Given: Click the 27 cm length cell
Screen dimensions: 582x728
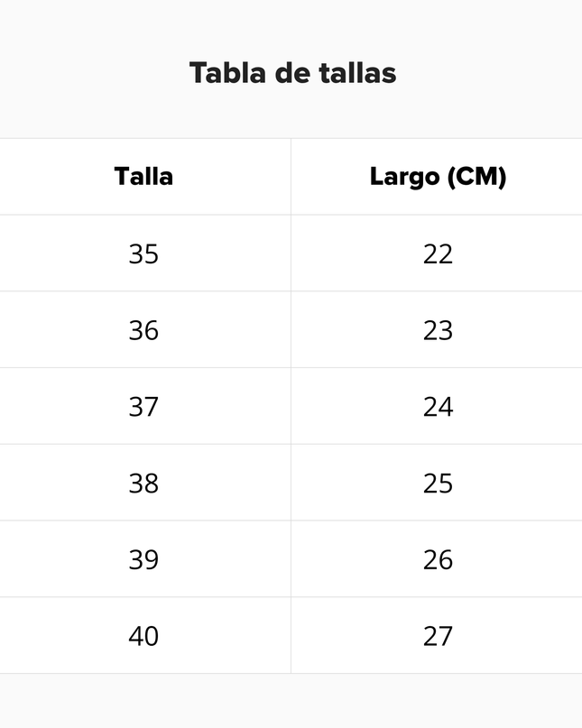Looking at the screenshot, I should 438,637.
